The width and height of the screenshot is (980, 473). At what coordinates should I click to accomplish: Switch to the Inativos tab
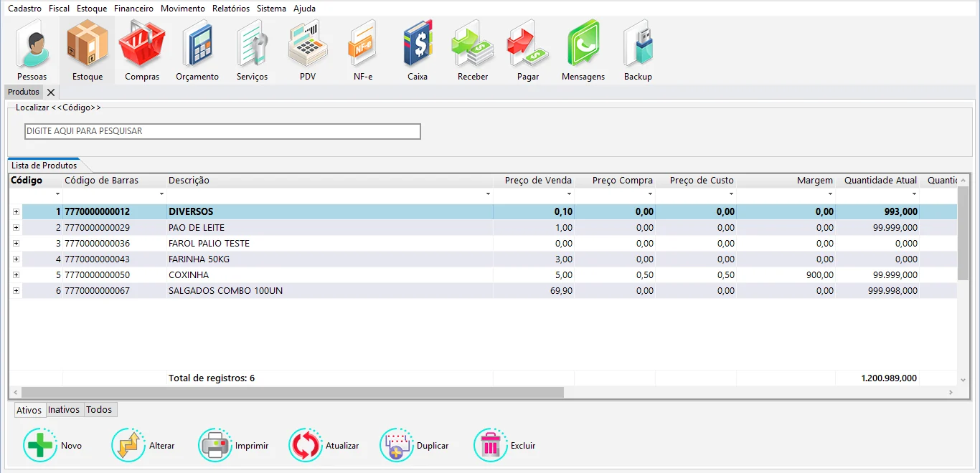click(x=64, y=410)
